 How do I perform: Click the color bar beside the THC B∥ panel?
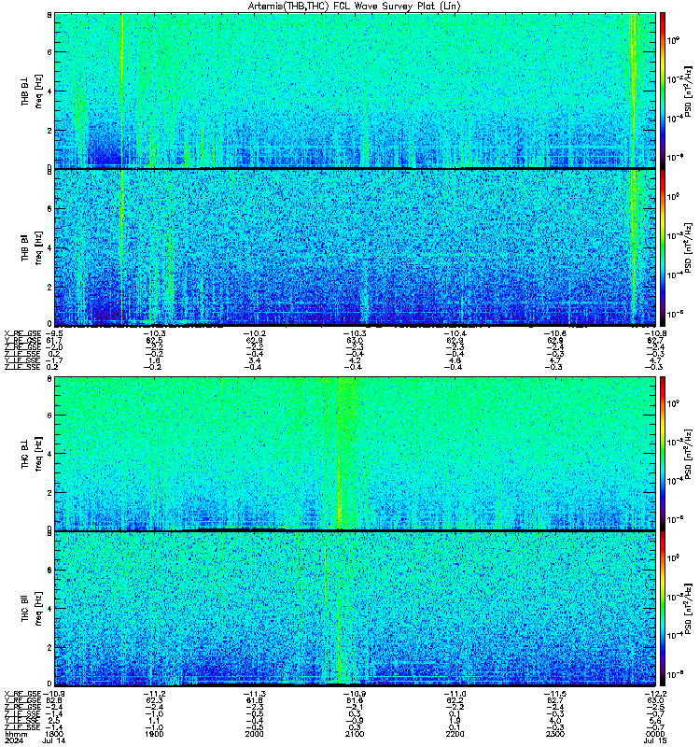(663, 609)
